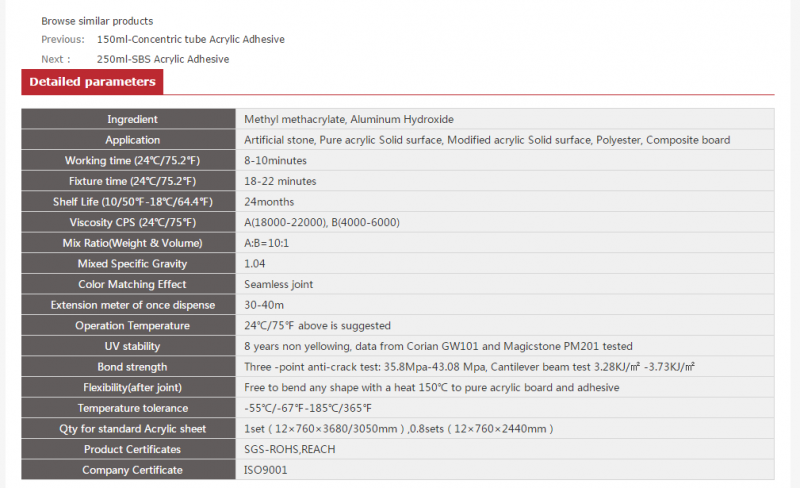The image size is (800, 488).
Task: Click the 'Mix Ratio(Weight & Volume)' header
Action: pyautogui.click(x=128, y=243)
